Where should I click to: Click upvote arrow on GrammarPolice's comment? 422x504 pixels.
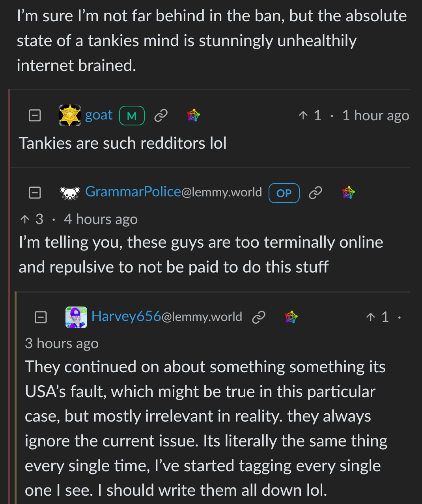coord(25,219)
